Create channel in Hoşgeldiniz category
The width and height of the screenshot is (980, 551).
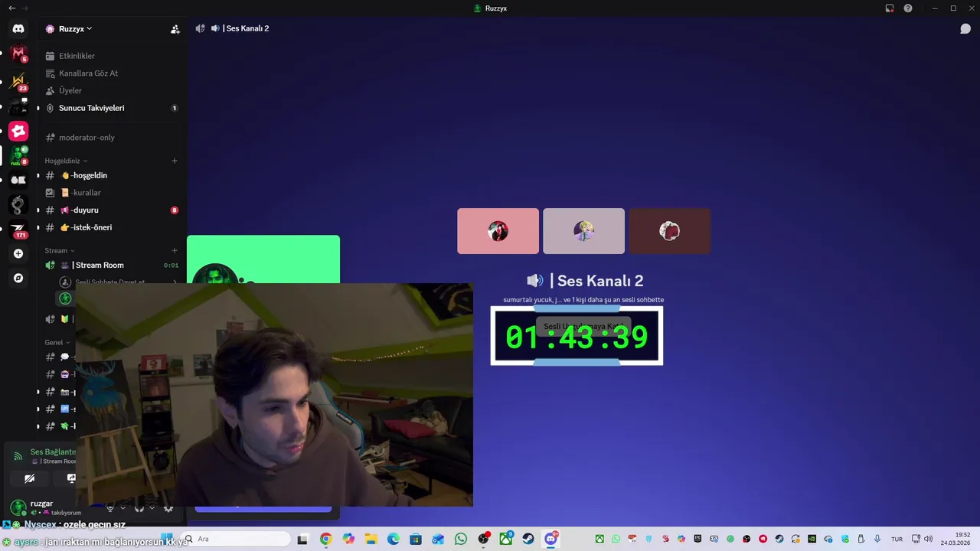pos(175,161)
